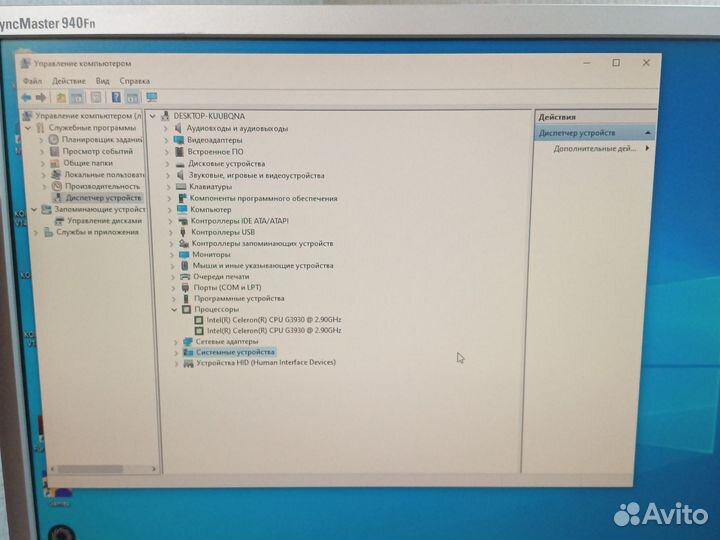Select Контроллеры запоминающих устройств category
The width and height of the screenshot is (720, 540).
pos(263,243)
